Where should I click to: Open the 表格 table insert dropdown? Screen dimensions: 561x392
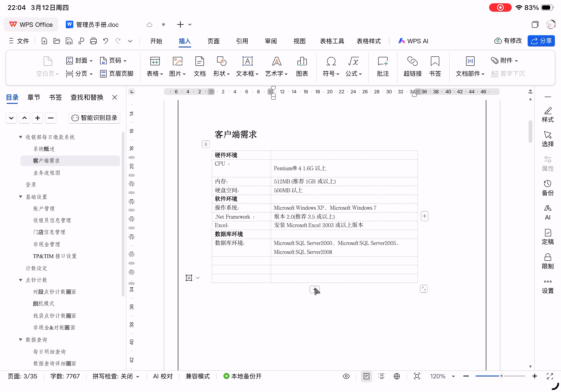155,74
